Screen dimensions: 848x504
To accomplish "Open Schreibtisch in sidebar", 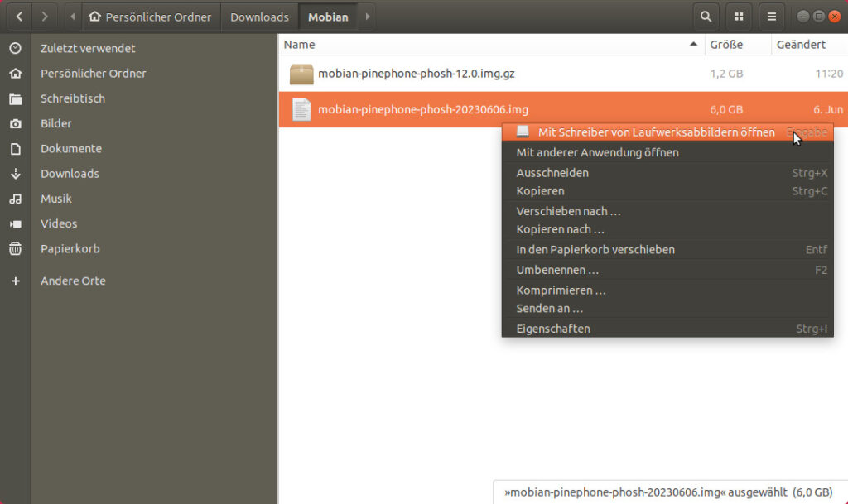I will pyautogui.click(x=73, y=98).
